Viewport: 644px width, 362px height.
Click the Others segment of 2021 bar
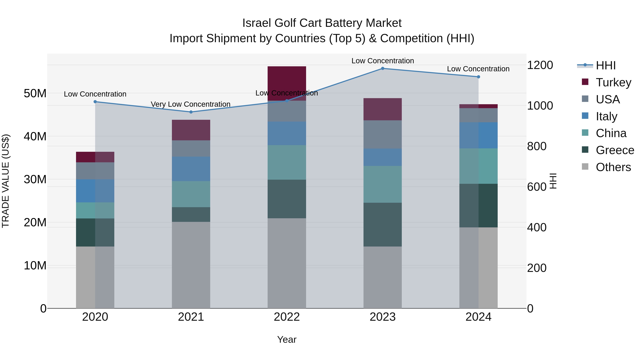[x=191, y=265]
